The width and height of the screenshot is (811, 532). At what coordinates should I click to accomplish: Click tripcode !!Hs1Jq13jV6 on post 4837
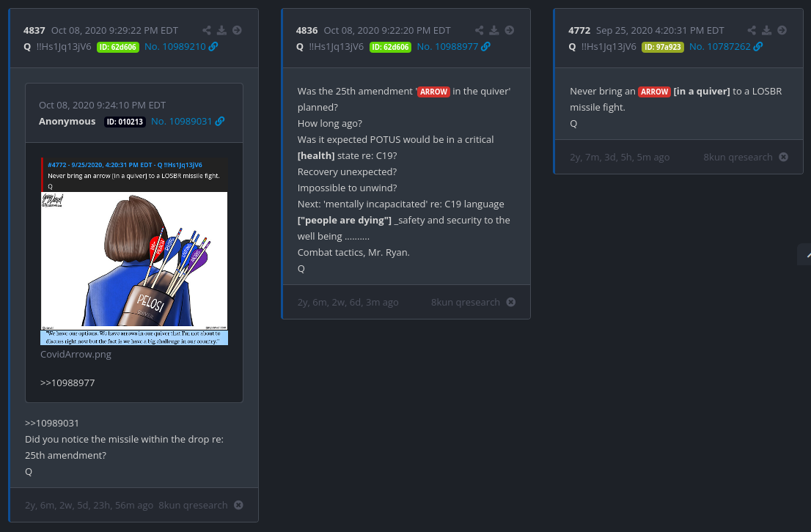tap(64, 46)
